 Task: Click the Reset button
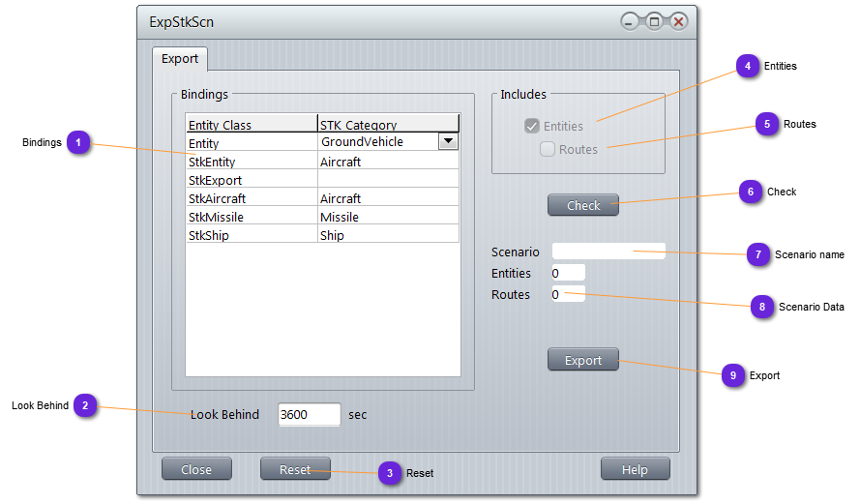295,469
